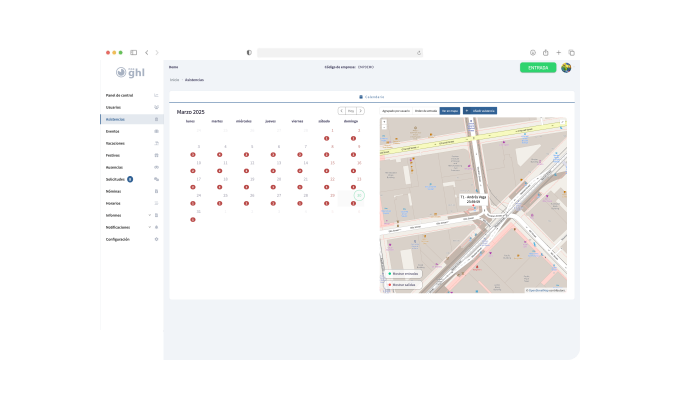Viewport: 679px width, 405px height.
Task: Click the Configuración gear icon
Action: [x=156, y=239]
